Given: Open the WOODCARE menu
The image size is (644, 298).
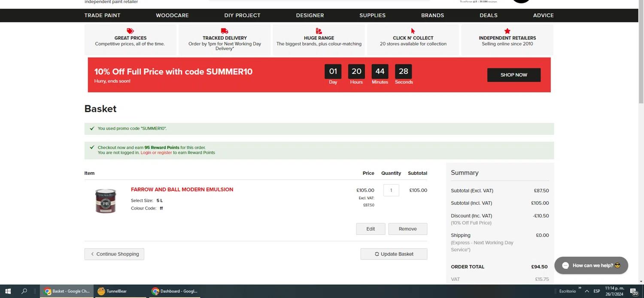Looking at the screenshot, I should coord(172,15).
